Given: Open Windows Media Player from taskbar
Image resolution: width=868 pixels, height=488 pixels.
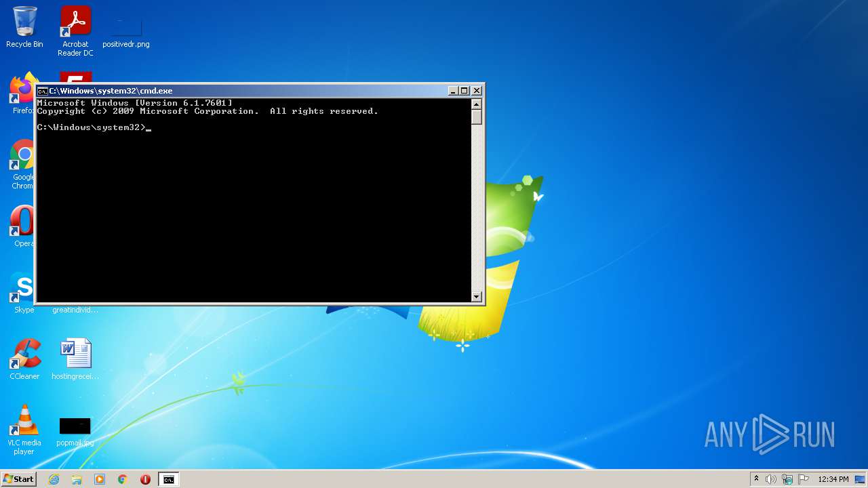Looking at the screenshot, I should [100, 479].
